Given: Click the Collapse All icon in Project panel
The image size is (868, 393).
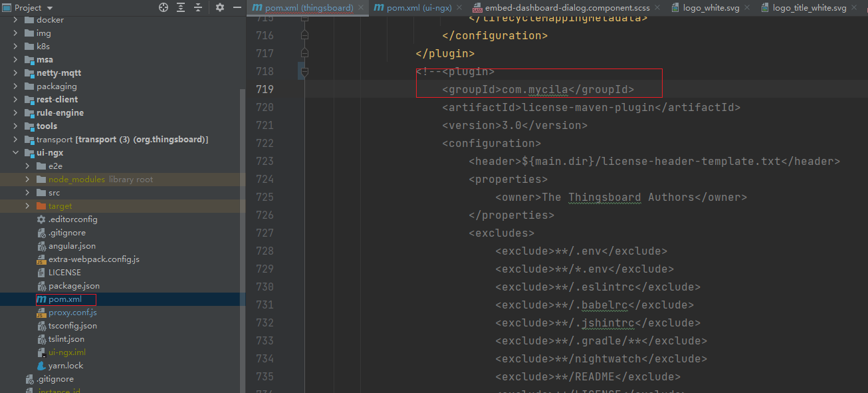Looking at the screenshot, I should 198,7.
